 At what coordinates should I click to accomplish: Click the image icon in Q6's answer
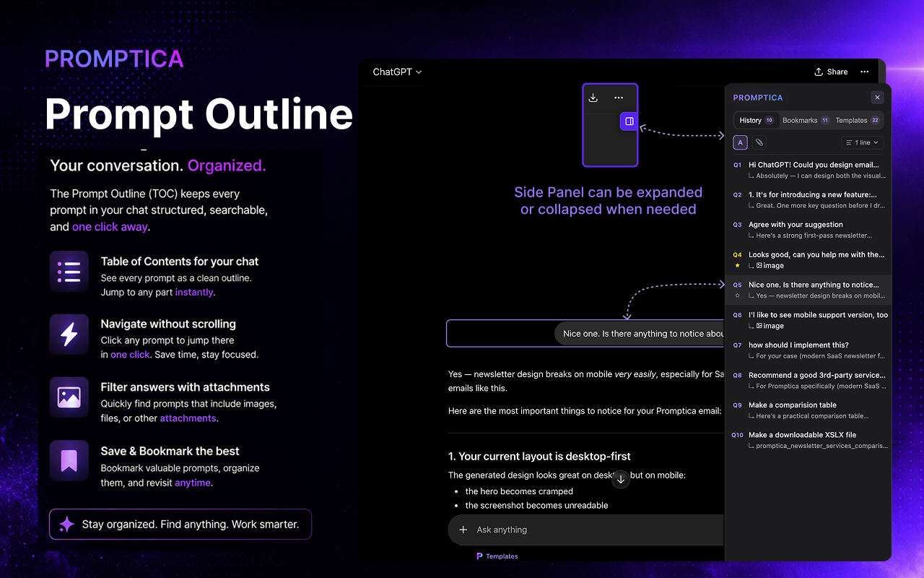tap(759, 326)
